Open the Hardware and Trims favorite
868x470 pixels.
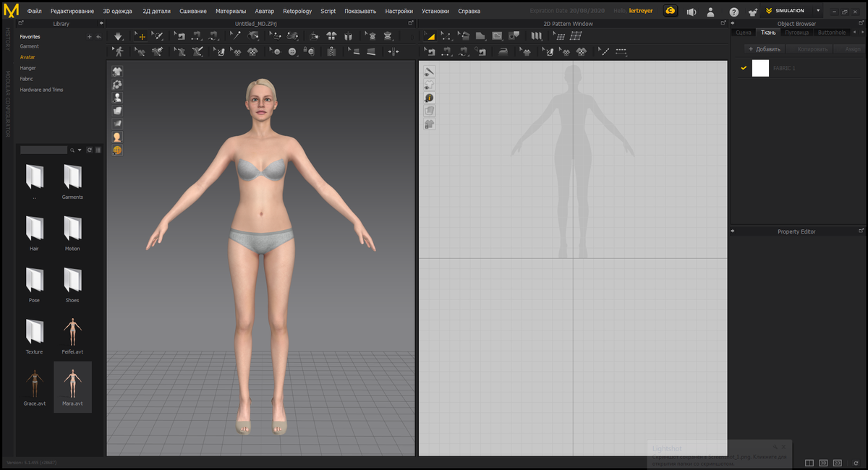41,90
